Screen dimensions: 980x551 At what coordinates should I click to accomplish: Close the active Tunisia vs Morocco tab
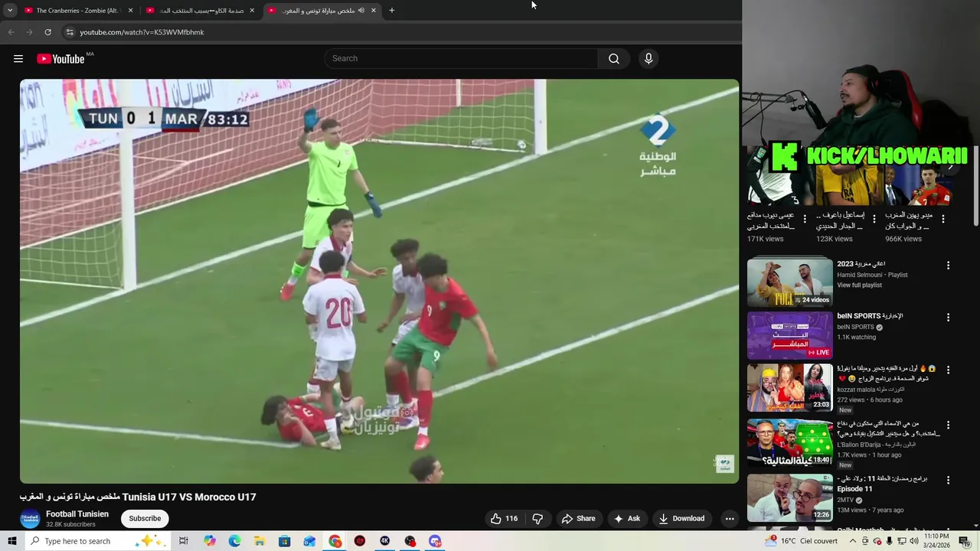(x=374, y=10)
